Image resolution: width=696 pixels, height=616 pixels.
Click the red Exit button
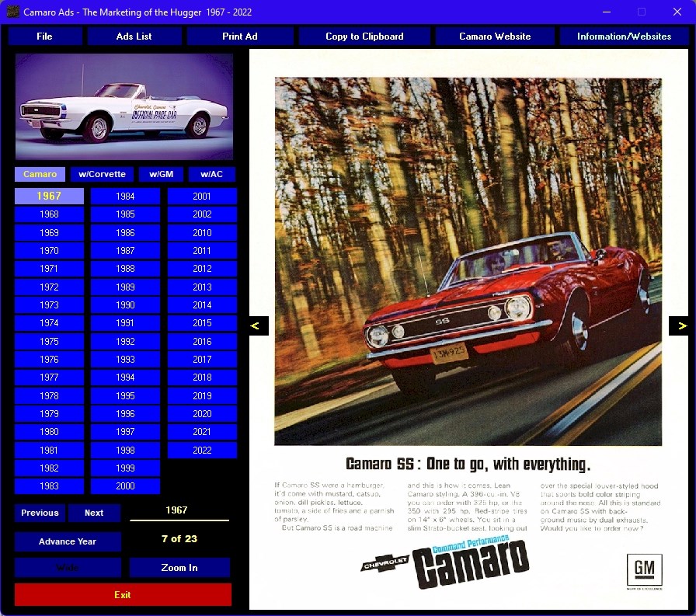123,595
